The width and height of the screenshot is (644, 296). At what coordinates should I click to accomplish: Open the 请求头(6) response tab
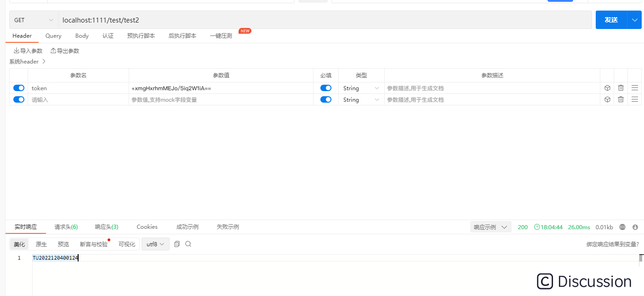(65, 226)
